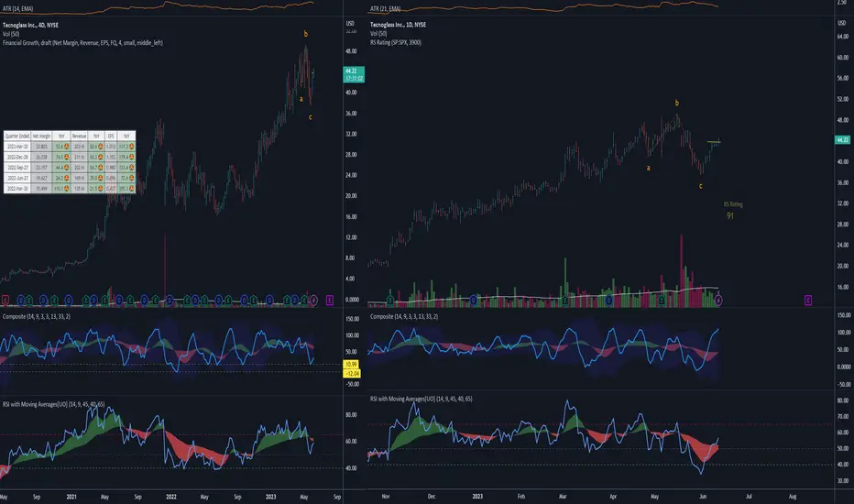Click the RSI with Moving Averages legend on the 4D chart
The image size is (854, 504).
(x=53, y=404)
